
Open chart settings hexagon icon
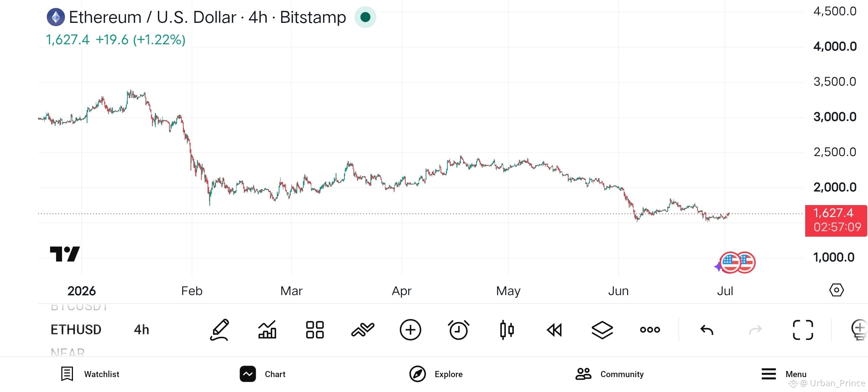click(x=836, y=290)
